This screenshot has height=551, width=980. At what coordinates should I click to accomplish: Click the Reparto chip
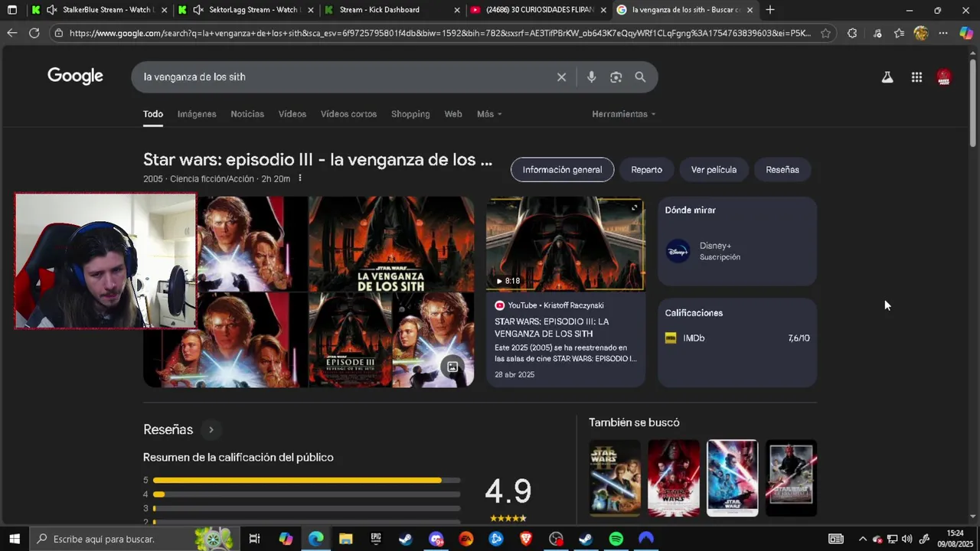pyautogui.click(x=646, y=170)
